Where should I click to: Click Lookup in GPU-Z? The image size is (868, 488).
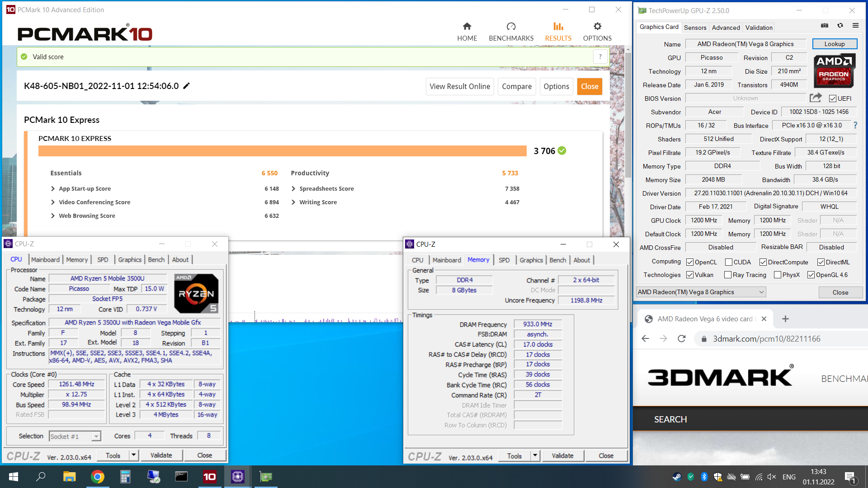[834, 44]
